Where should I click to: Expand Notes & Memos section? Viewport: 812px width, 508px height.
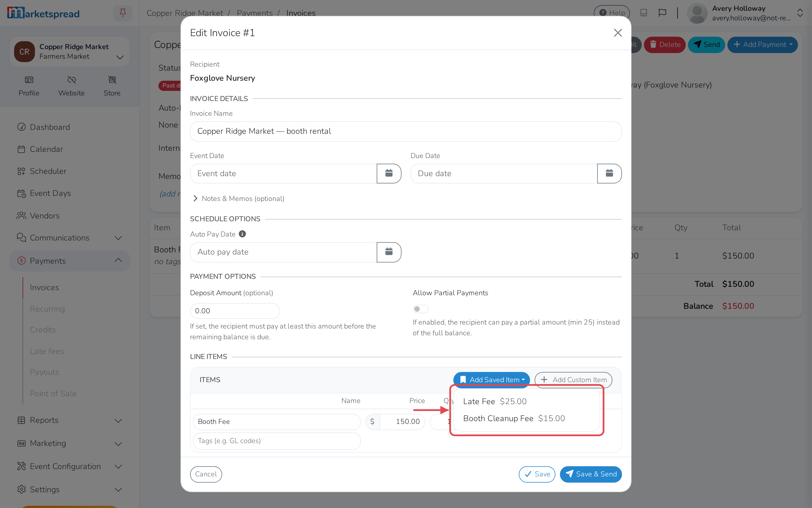(239, 199)
